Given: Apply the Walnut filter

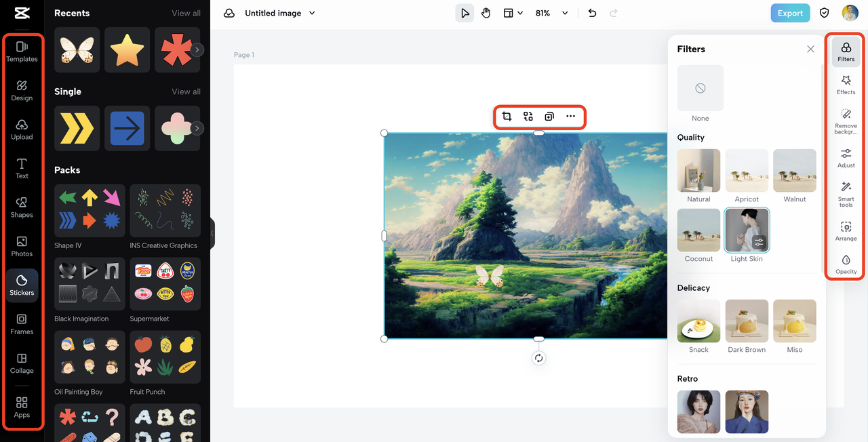Looking at the screenshot, I should point(795,171).
